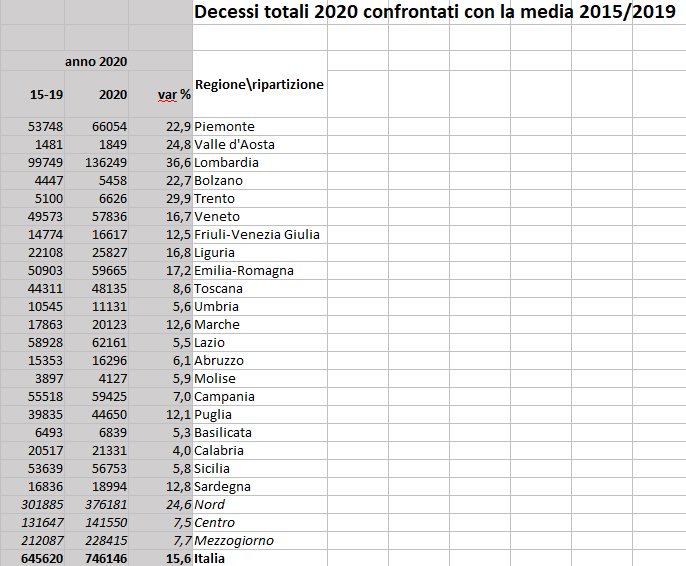686x566 pixels.
Task: Click the 'Marche' cell
Action: pyautogui.click(x=260, y=324)
